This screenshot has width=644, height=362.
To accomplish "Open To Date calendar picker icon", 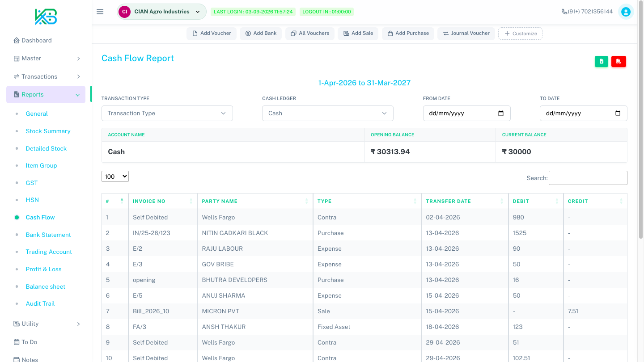I will [x=618, y=114].
